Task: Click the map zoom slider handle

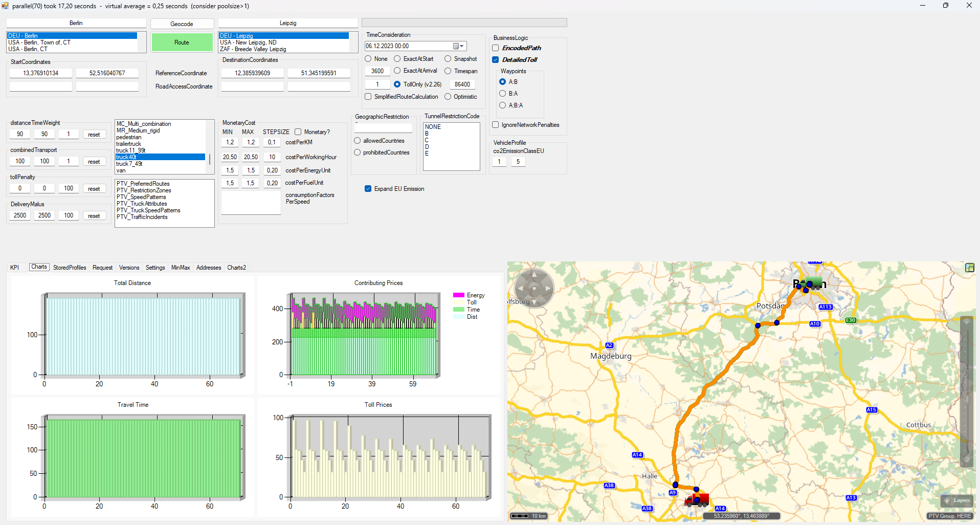Action: [967, 399]
